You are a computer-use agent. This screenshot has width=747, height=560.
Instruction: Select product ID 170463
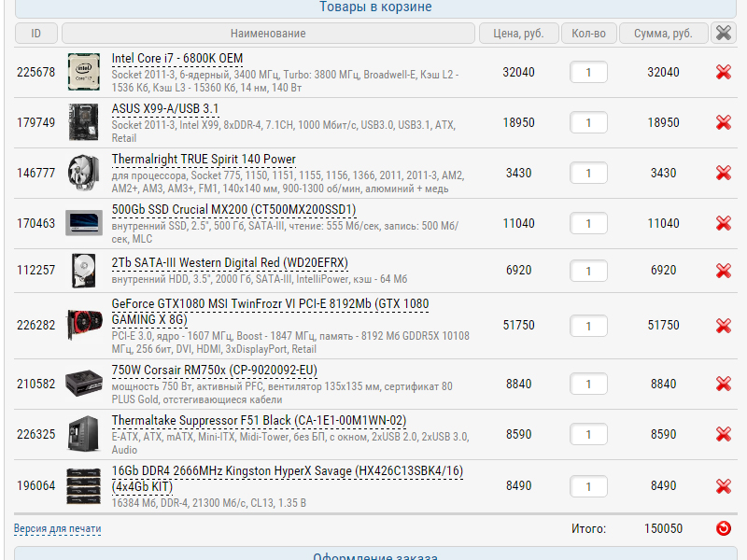coord(35,223)
